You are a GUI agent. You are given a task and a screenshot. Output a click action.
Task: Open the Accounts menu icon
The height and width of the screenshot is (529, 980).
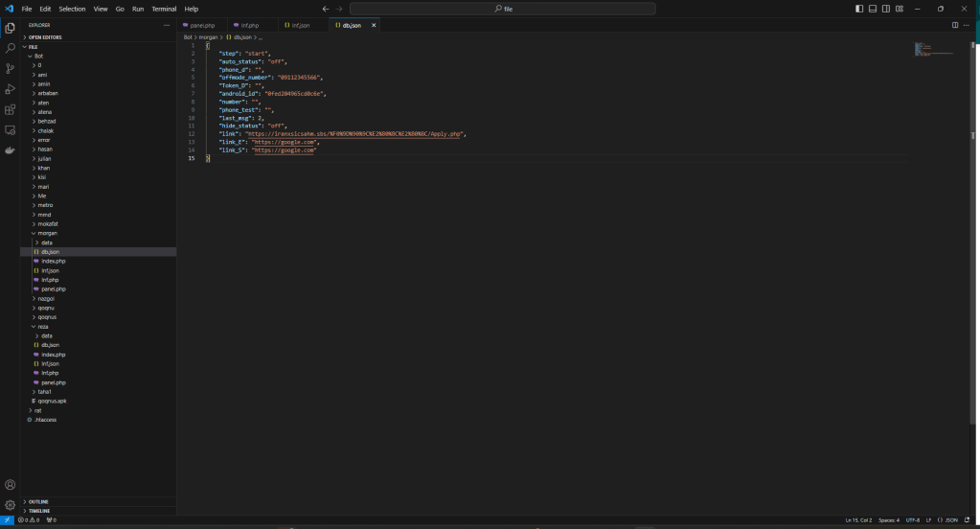coord(10,485)
